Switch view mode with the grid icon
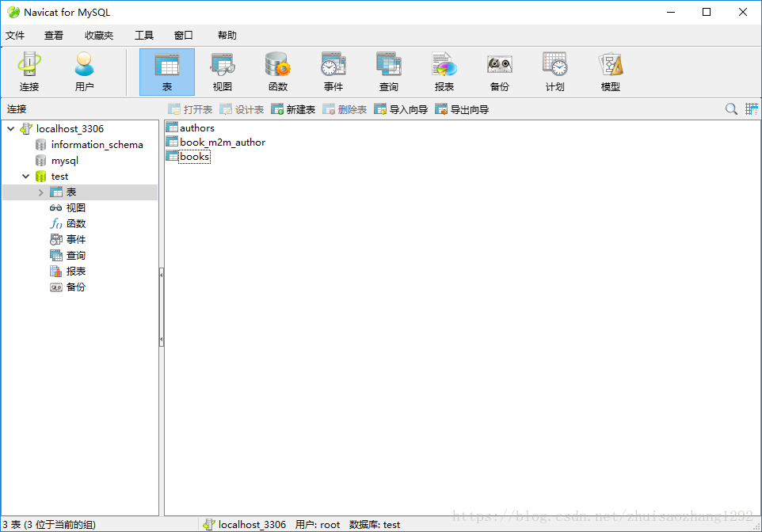The image size is (762, 532). click(752, 108)
